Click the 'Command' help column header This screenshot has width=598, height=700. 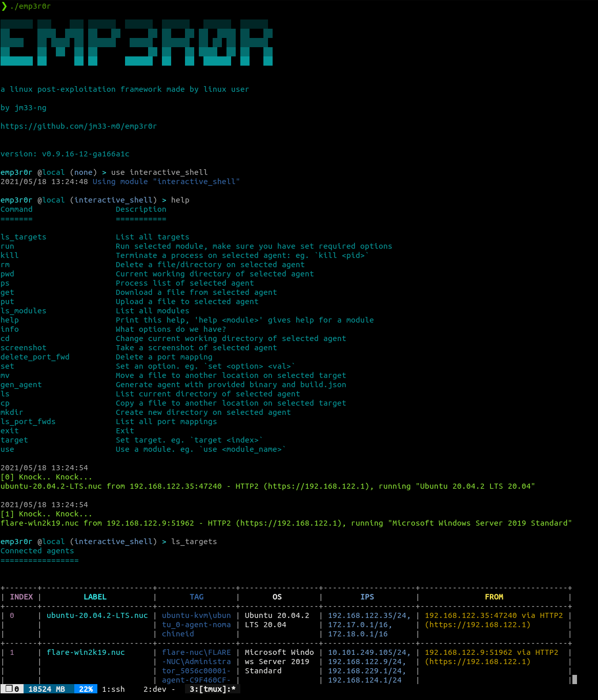coord(16,209)
